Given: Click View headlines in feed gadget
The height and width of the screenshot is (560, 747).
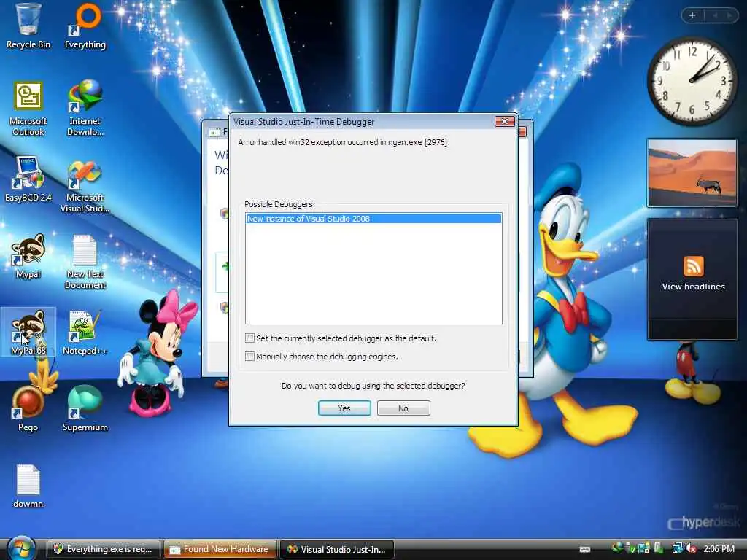Looking at the screenshot, I should (693, 287).
